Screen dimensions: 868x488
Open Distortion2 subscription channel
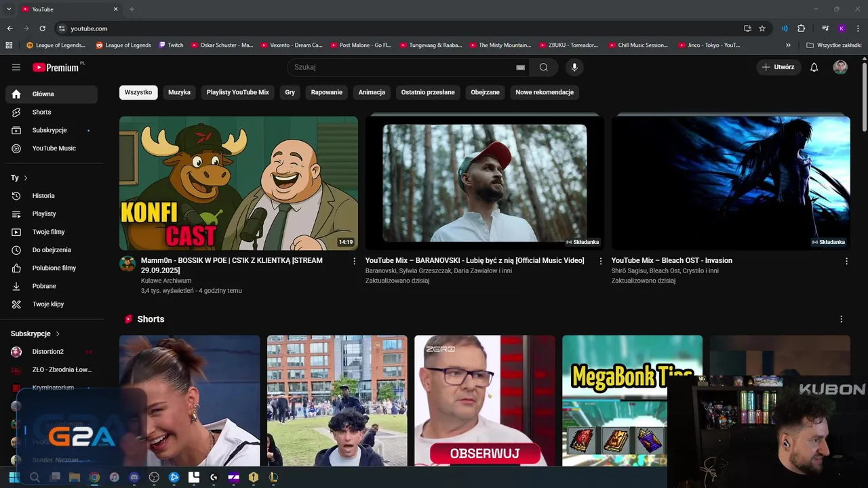(x=52, y=352)
